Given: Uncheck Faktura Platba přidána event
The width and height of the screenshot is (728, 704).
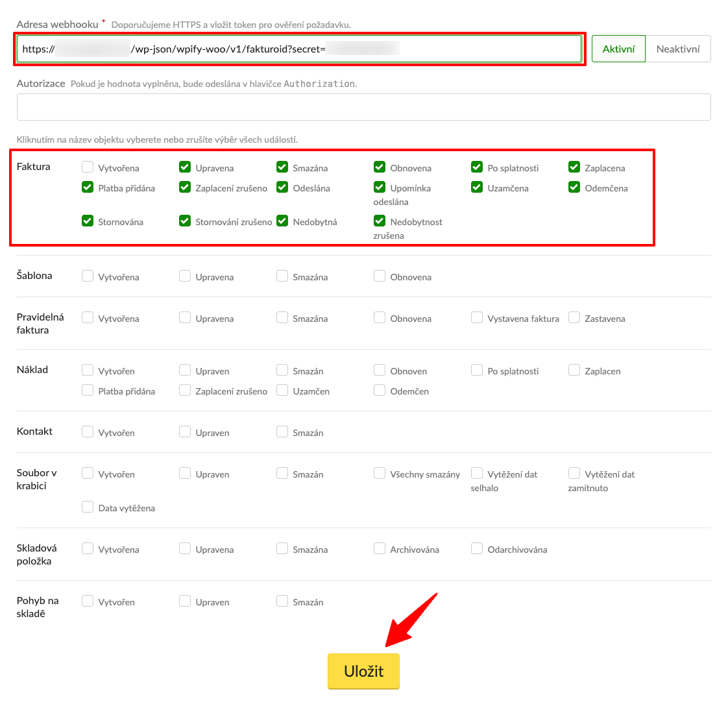Looking at the screenshot, I should [x=88, y=188].
